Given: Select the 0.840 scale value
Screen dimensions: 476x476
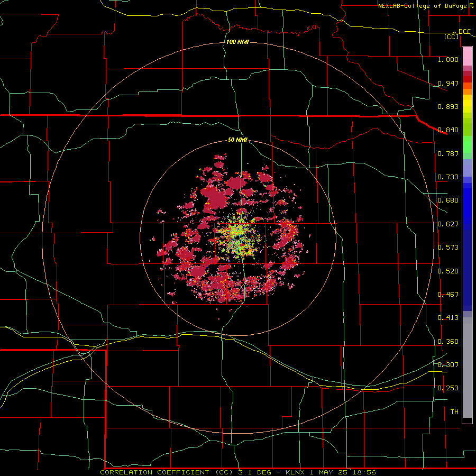Looking at the screenshot, I should point(448,130).
